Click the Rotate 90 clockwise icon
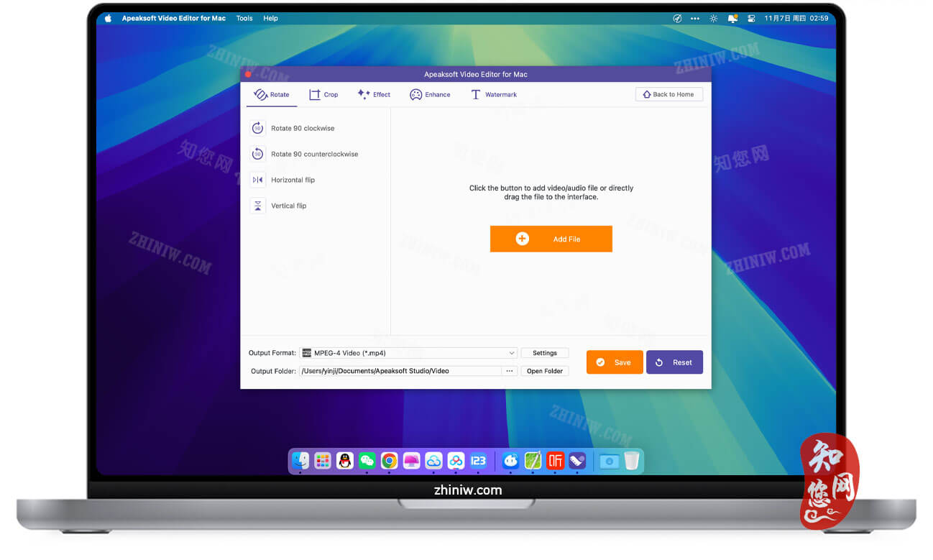Image resolution: width=933 pixels, height=560 pixels. pos(257,128)
